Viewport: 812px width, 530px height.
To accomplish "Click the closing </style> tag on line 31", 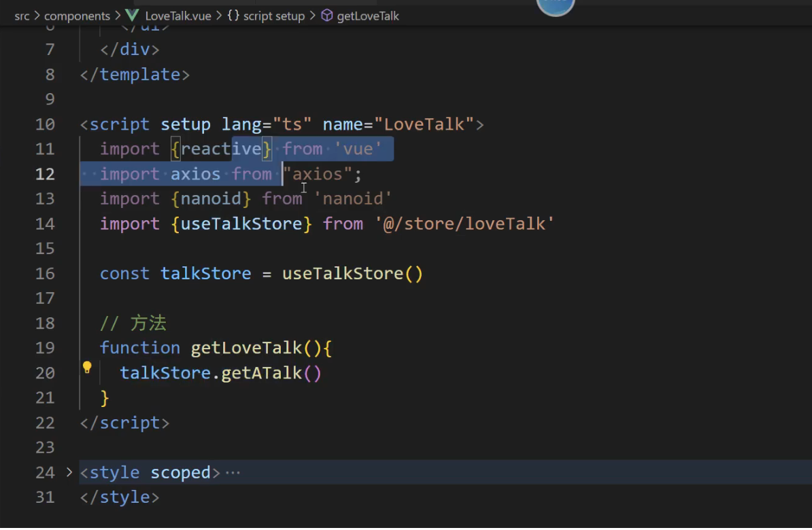I will pos(120,497).
